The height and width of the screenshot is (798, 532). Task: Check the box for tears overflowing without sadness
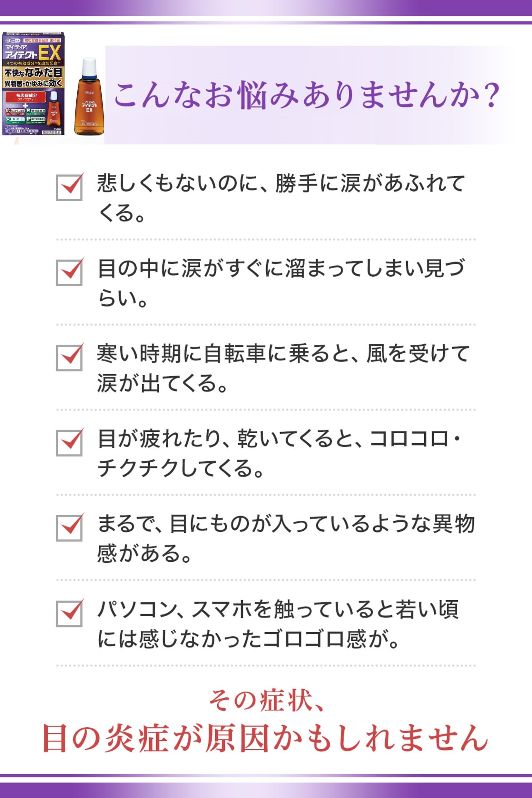[69, 188]
